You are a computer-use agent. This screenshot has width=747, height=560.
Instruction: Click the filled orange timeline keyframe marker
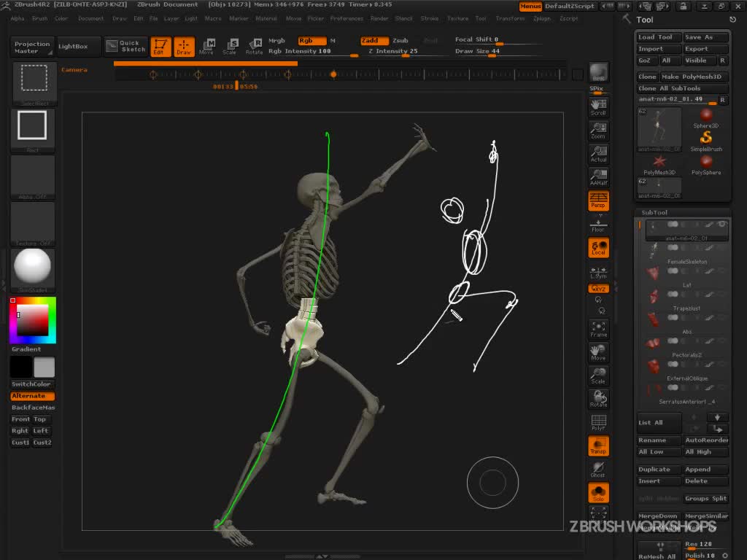pos(333,74)
